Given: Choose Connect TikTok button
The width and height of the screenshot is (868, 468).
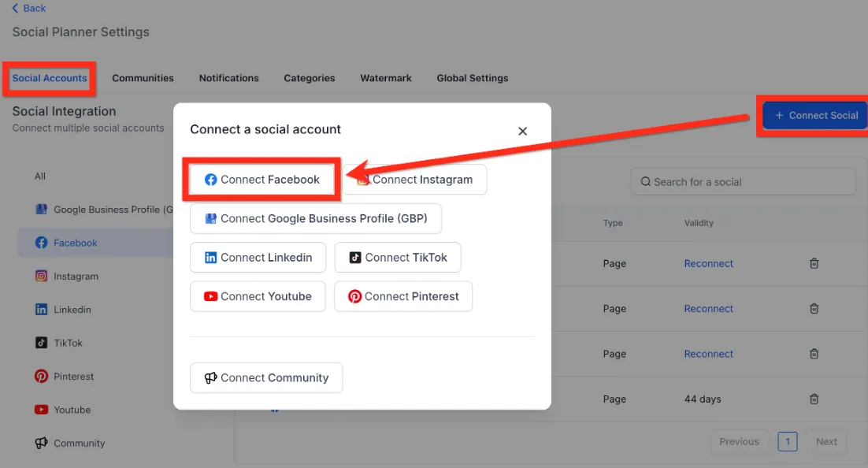Looking at the screenshot, I should pyautogui.click(x=398, y=257).
